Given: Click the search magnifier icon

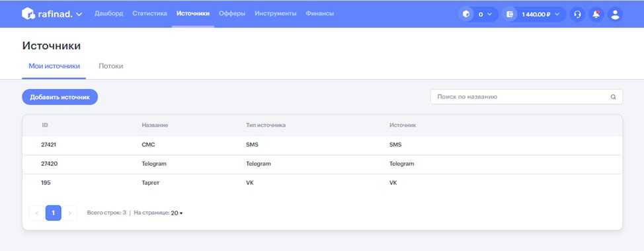Looking at the screenshot, I should point(613,97).
